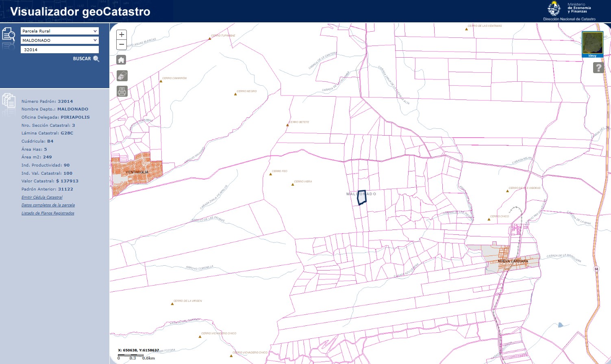This screenshot has width=611, height=364.
Task: Switch to the ideuy satellite basemap
Action: click(592, 43)
